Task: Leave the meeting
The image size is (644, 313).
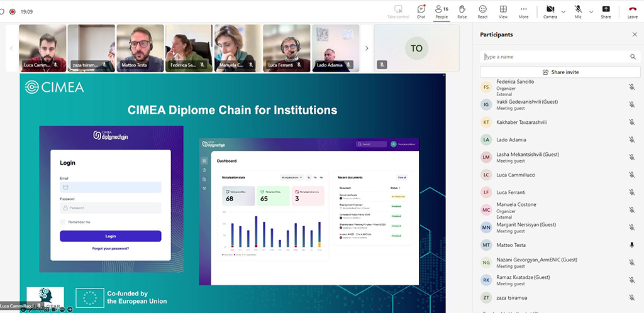Action: pyautogui.click(x=632, y=11)
